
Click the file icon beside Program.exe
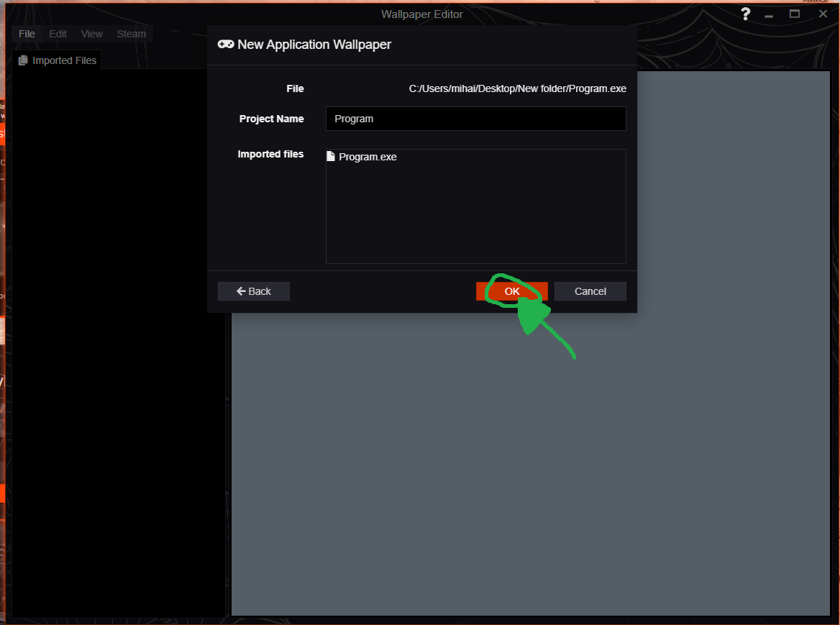331,157
